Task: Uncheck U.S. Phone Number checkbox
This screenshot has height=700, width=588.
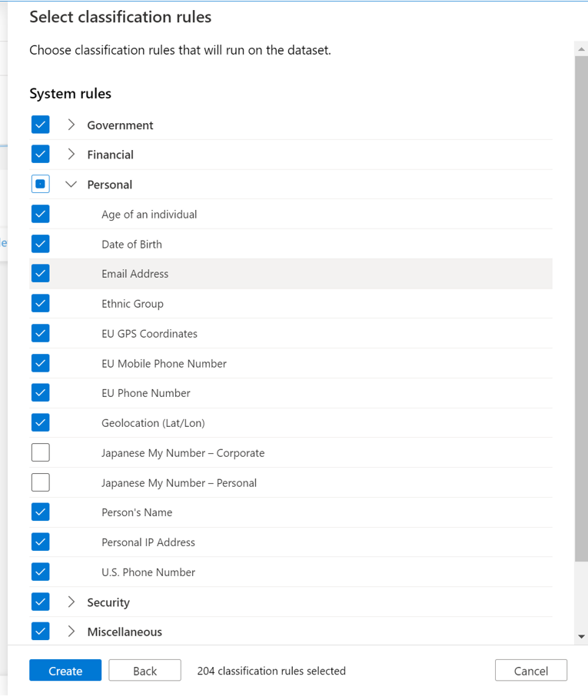Action: coord(40,572)
